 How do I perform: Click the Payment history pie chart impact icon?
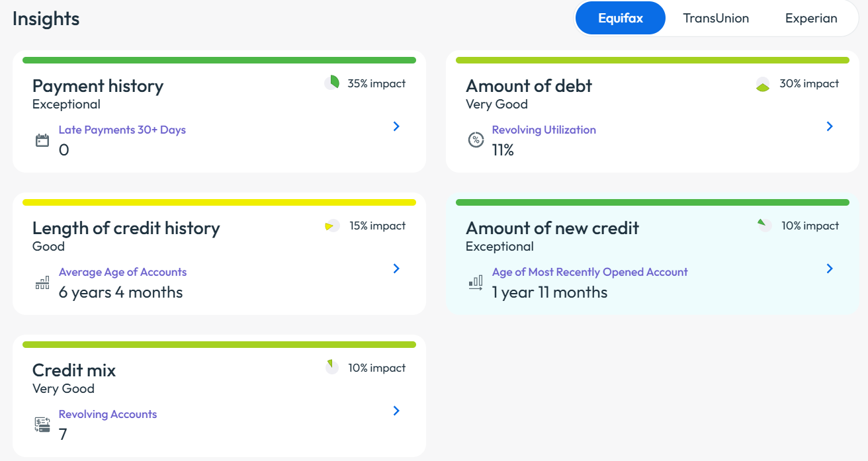point(332,82)
